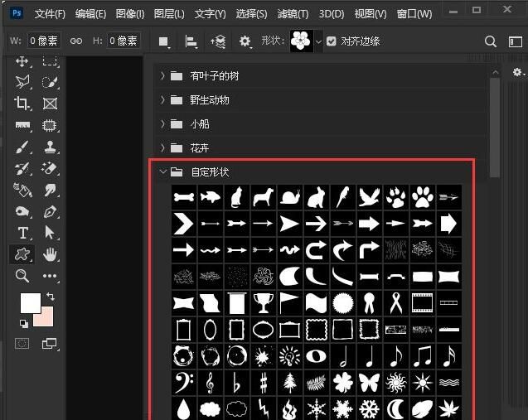Select the Zoom tool in toolbar
528x420 pixels.
tap(22, 276)
